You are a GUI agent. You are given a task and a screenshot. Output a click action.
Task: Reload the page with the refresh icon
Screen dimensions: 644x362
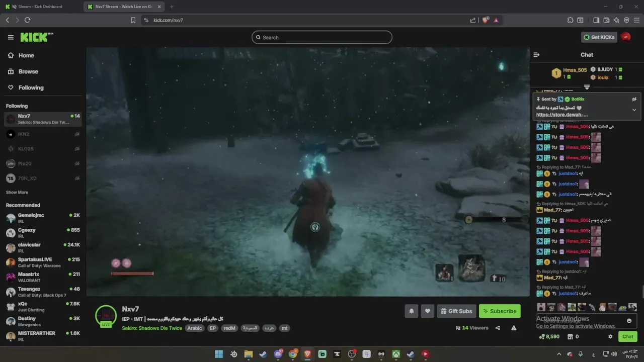click(27, 20)
